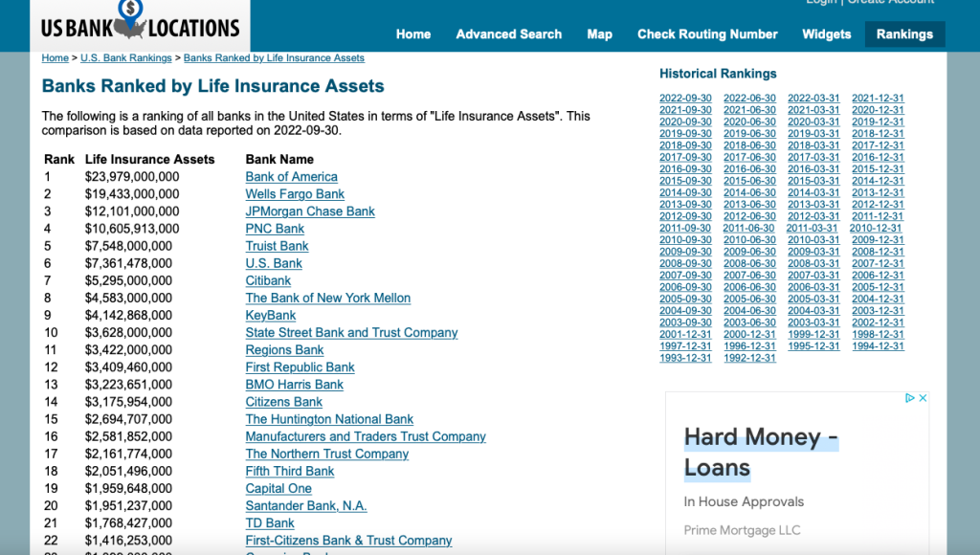980x555 pixels.
Task: Close the Hard Money Loans ad
Action: tap(923, 398)
